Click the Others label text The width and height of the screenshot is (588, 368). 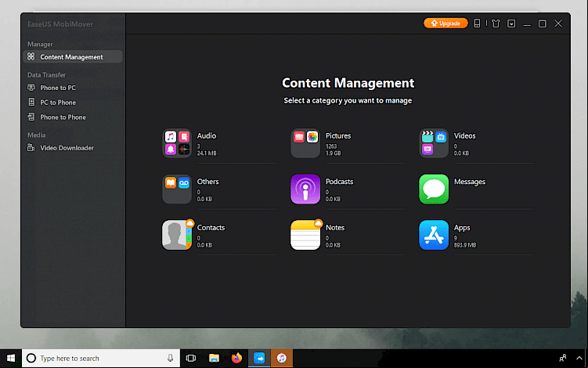(x=207, y=182)
